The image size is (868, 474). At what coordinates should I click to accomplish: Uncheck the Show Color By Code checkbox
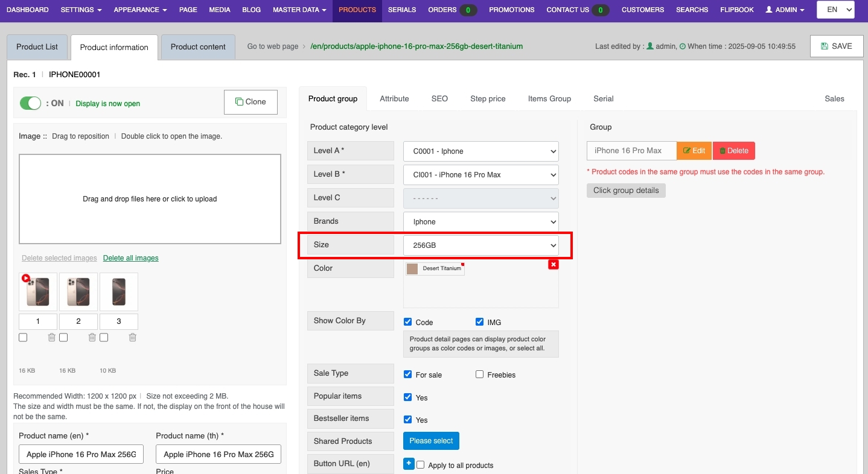click(408, 322)
